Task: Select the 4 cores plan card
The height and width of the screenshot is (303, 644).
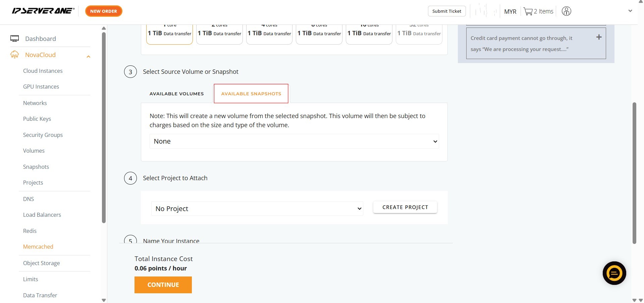Action: click(269, 34)
